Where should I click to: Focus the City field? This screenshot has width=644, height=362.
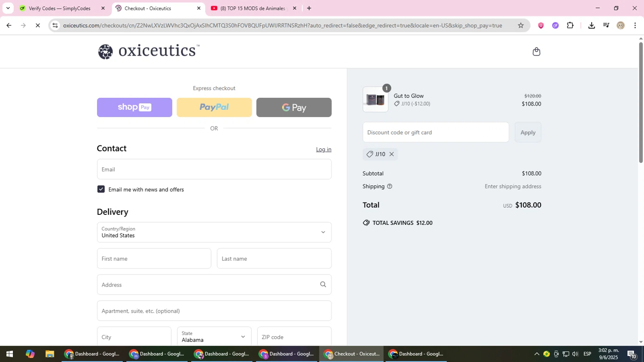click(134, 337)
